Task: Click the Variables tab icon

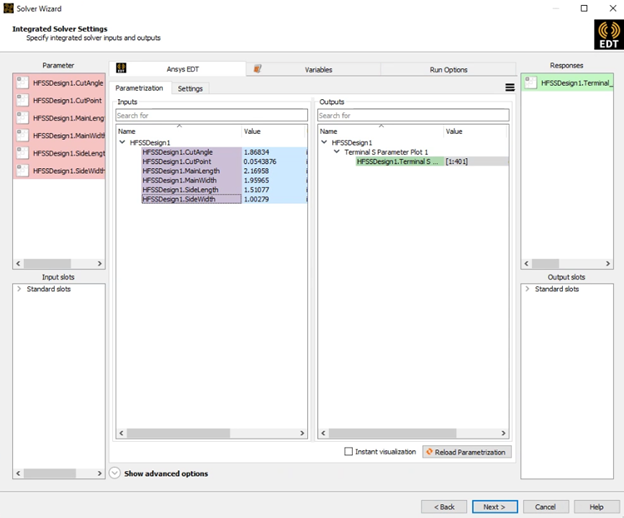Action: [257, 69]
